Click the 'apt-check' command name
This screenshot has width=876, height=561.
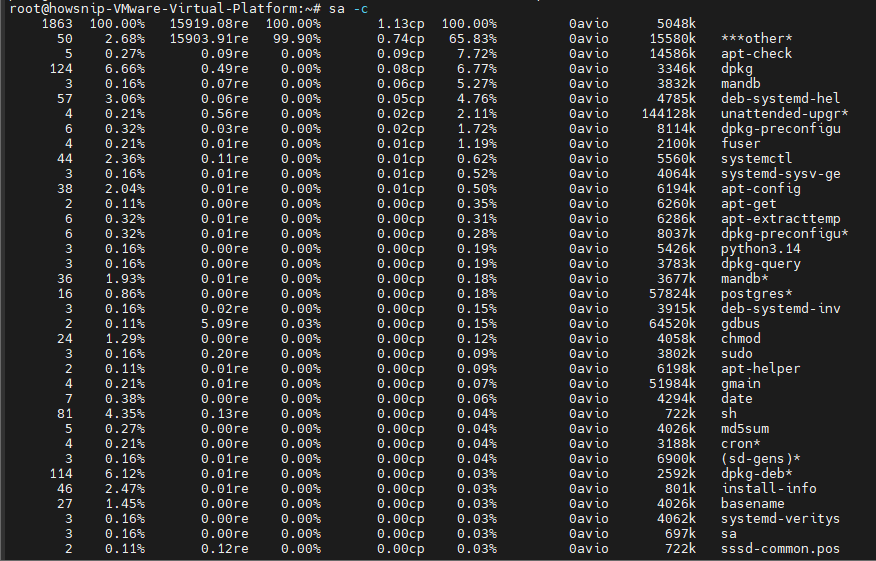click(756, 54)
